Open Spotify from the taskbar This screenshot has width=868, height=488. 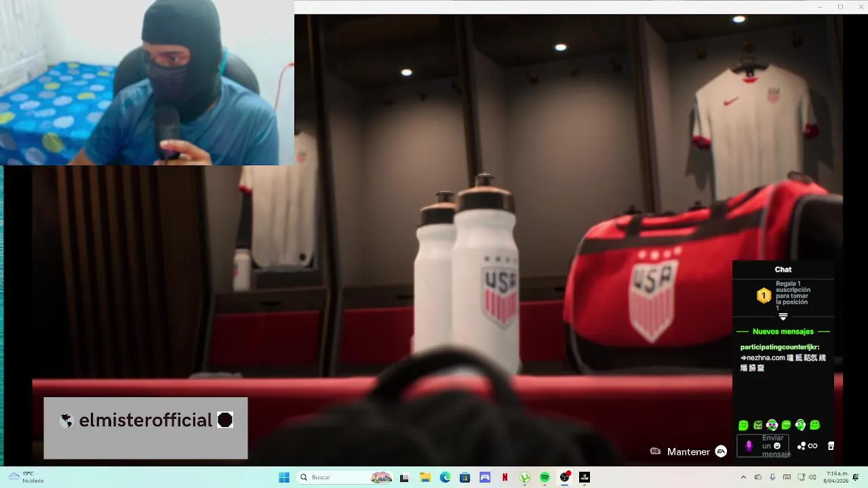545,477
